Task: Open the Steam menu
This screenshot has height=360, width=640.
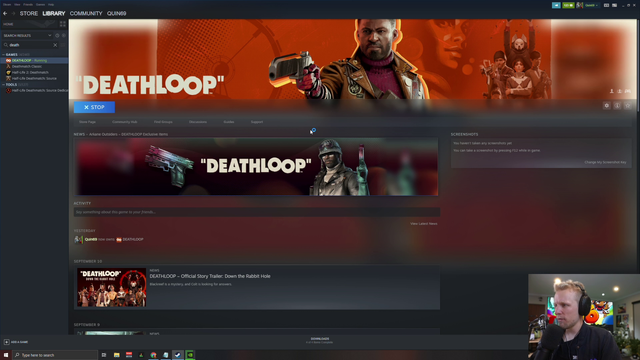Action: (7, 4)
